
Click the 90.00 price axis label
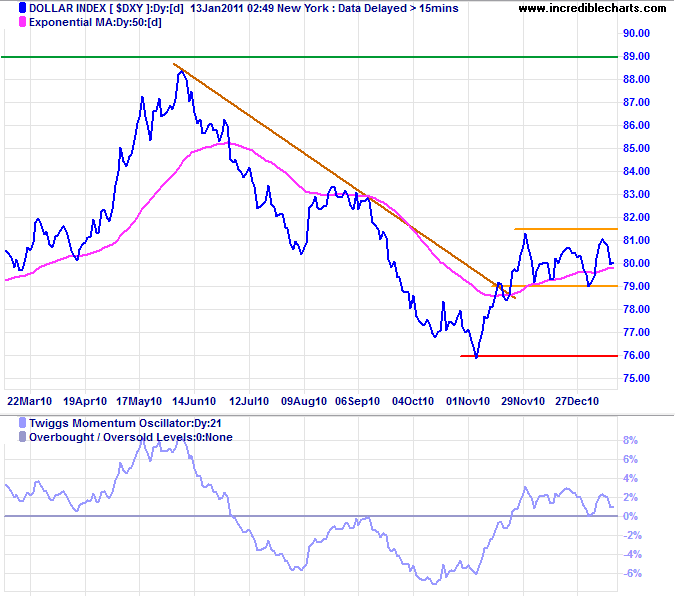click(x=637, y=33)
